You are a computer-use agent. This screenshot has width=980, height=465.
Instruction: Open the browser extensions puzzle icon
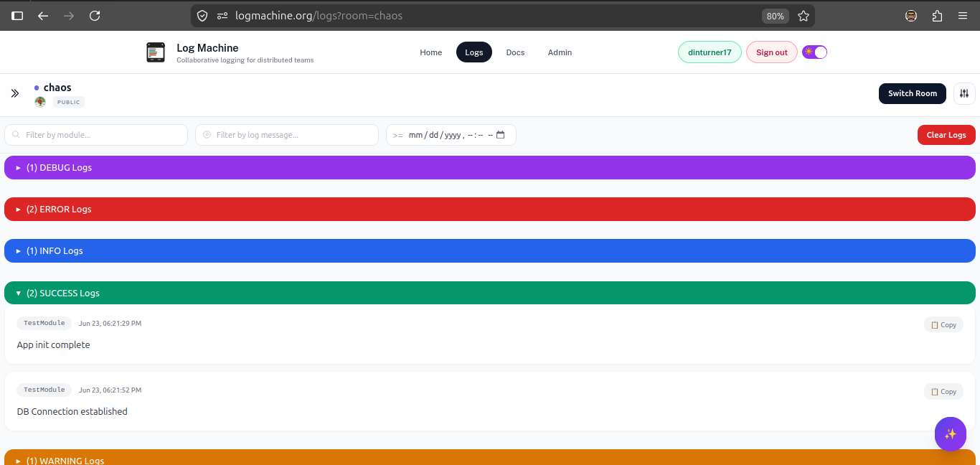click(937, 16)
